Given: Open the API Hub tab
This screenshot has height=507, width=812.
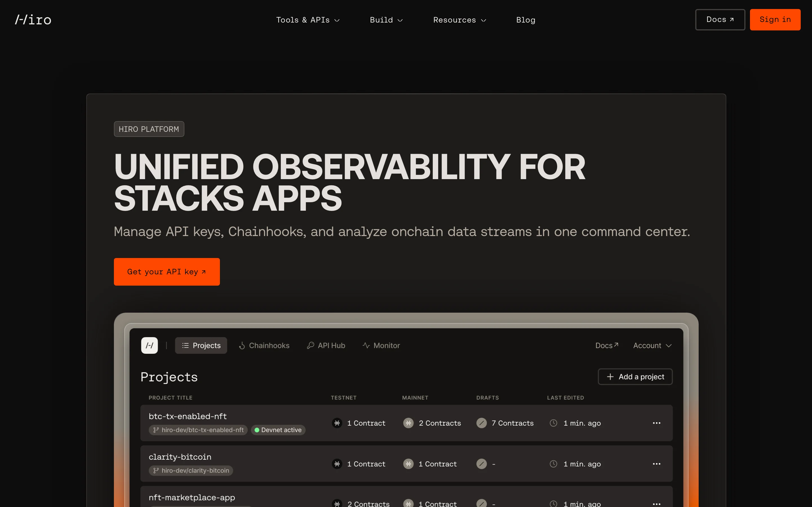Looking at the screenshot, I should (x=326, y=345).
